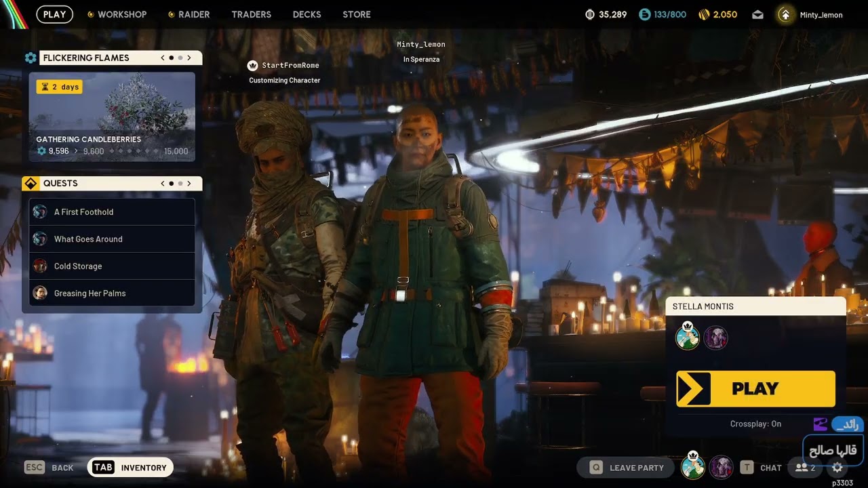The width and height of the screenshot is (868, 488).
Task: Click the crown icon next to StartFromRome
Action: click(x=253, y=65)
